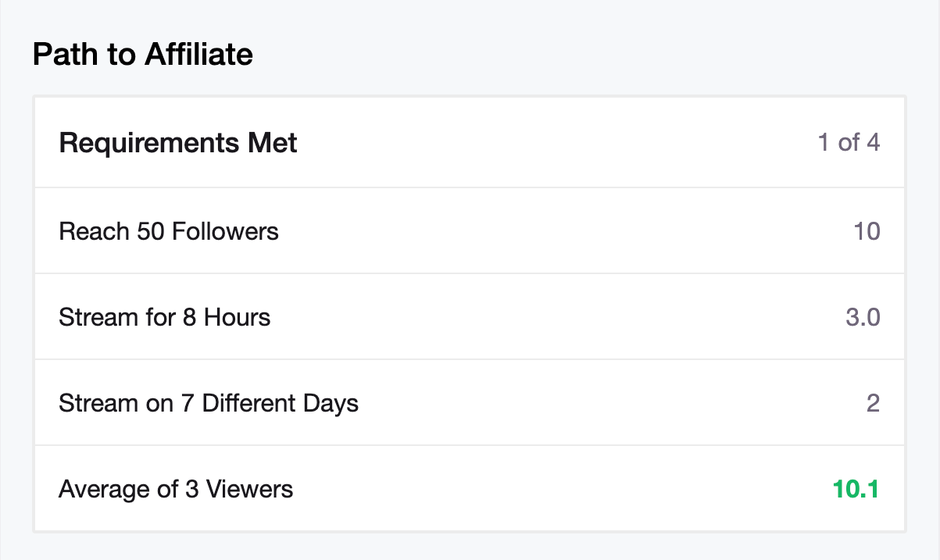Select the Average of 3 Viewers requirement
Image resolution: width=940 pixels, height=560 pixels.
point(176,490)
